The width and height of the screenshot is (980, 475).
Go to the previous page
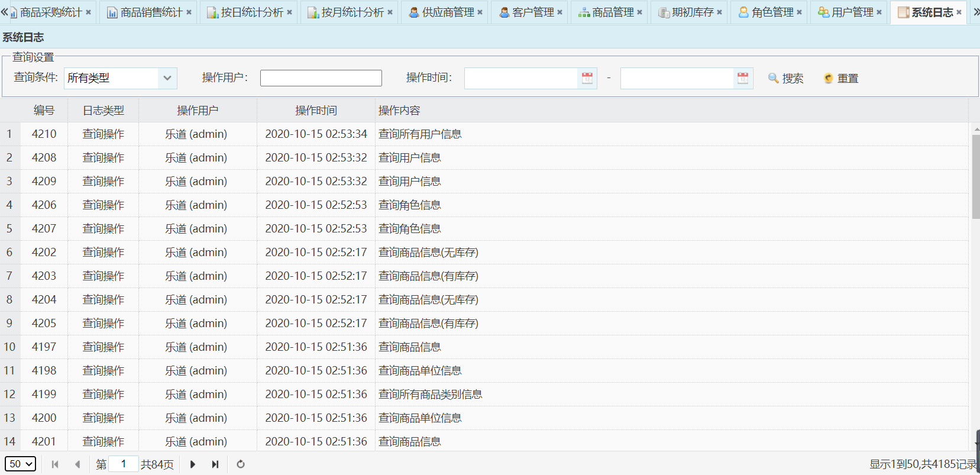(x=77, y=464)
